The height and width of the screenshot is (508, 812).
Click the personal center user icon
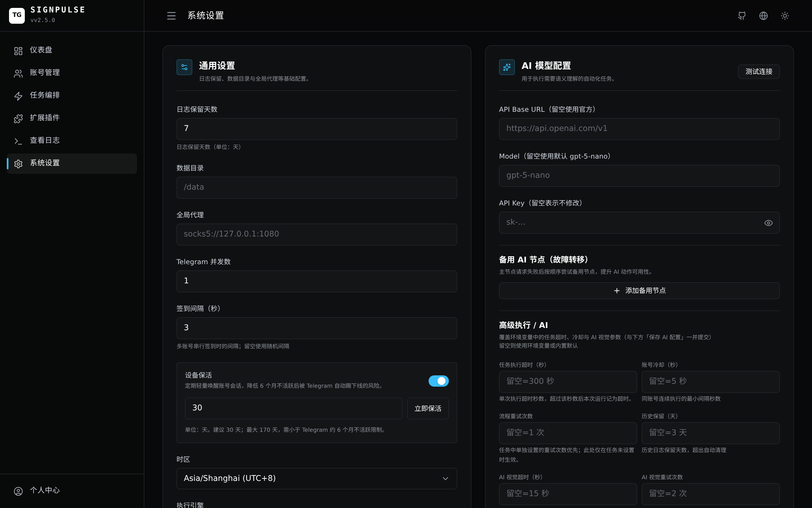18,491
